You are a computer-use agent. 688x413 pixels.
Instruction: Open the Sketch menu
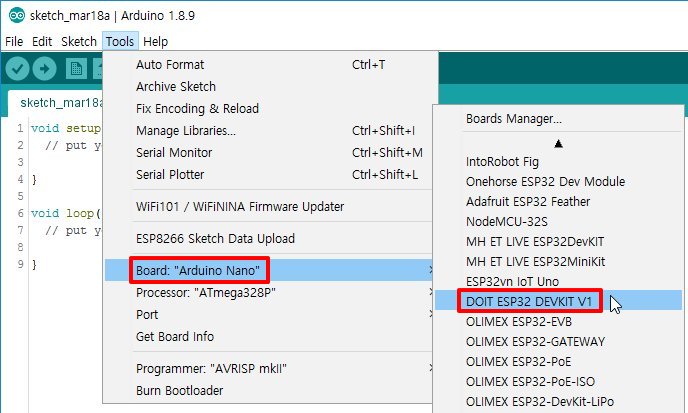(x=79, y=42)
